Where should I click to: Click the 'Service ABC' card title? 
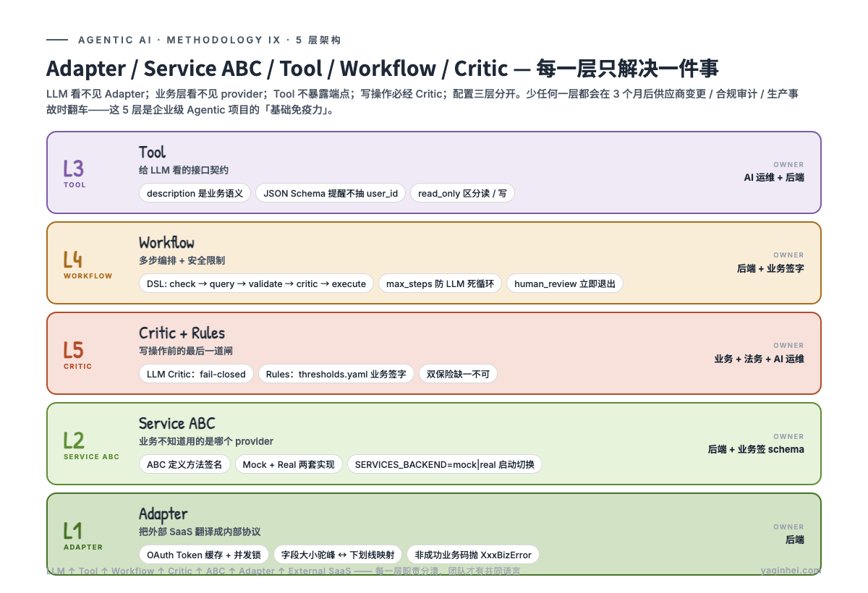(x=177, y=423)
